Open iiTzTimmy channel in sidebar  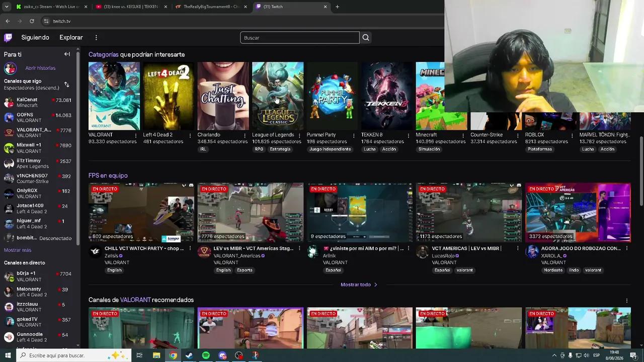tap(39, 163)
